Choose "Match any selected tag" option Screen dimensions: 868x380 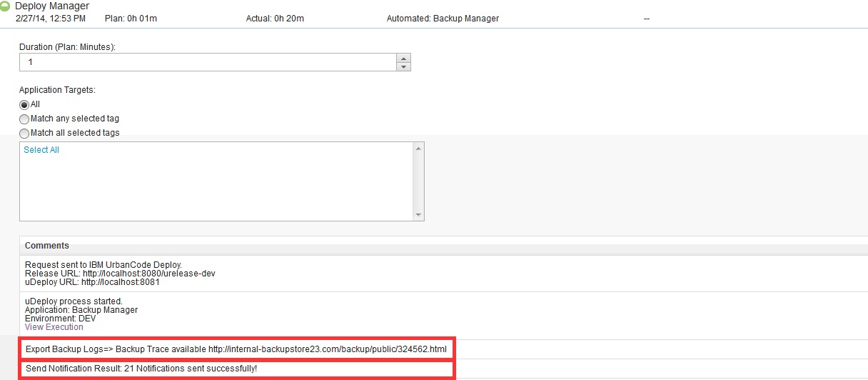point(24,119)
